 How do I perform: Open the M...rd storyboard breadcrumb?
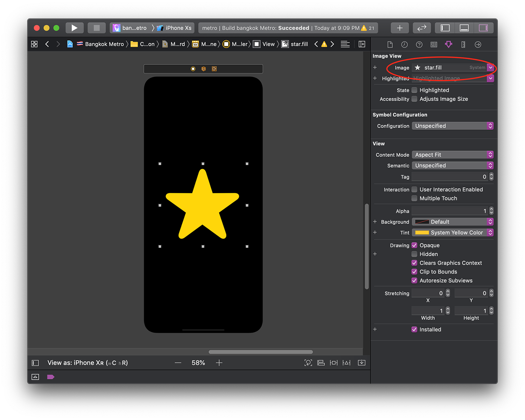(174, 44)
